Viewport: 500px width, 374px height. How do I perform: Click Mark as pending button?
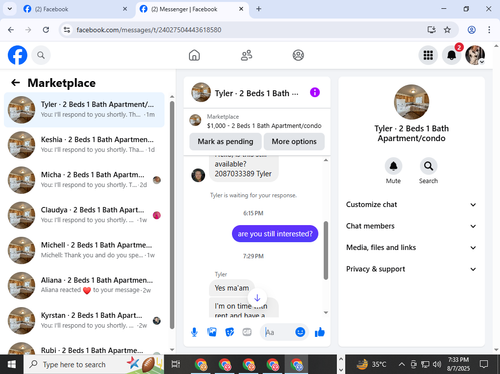click(225, 141)
